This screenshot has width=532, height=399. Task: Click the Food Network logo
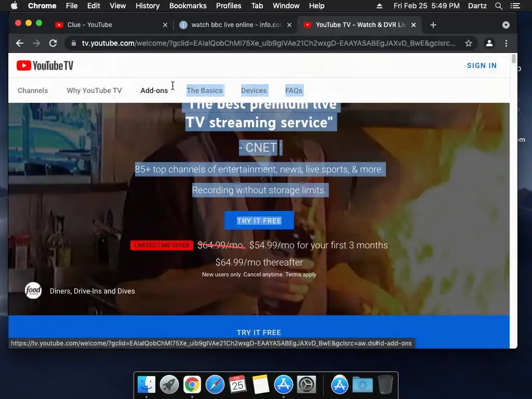(33, 291)
